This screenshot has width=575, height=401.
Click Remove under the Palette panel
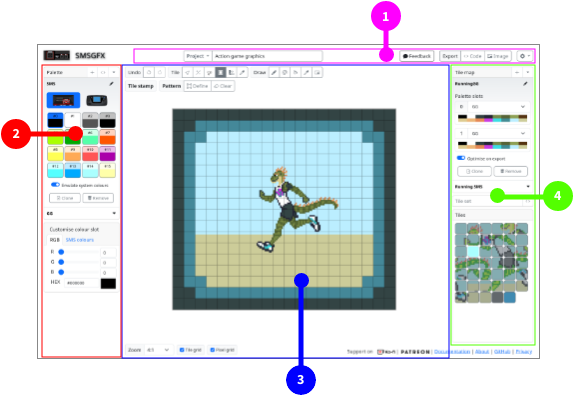(98, 198)
